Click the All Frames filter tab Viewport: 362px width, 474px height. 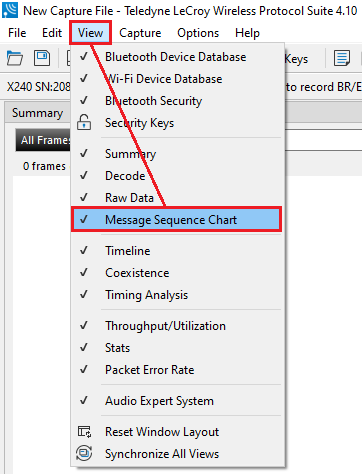click(43, 140)
